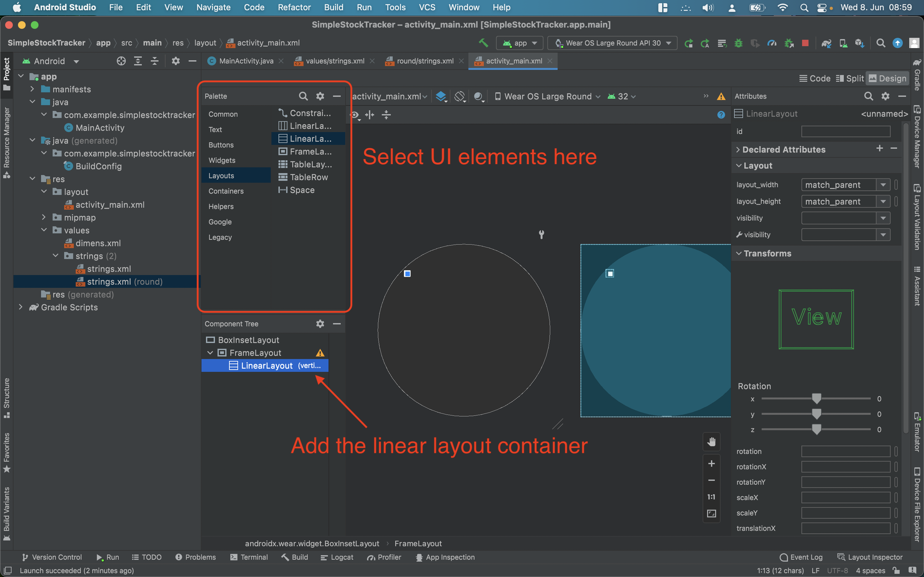Open Logcat tool window button
Screen dimensions: 924x577
[337, 557]
